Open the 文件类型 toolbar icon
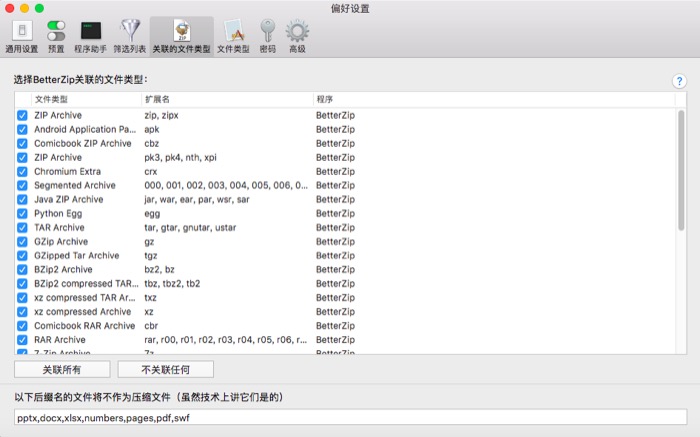 coord(233,37)
